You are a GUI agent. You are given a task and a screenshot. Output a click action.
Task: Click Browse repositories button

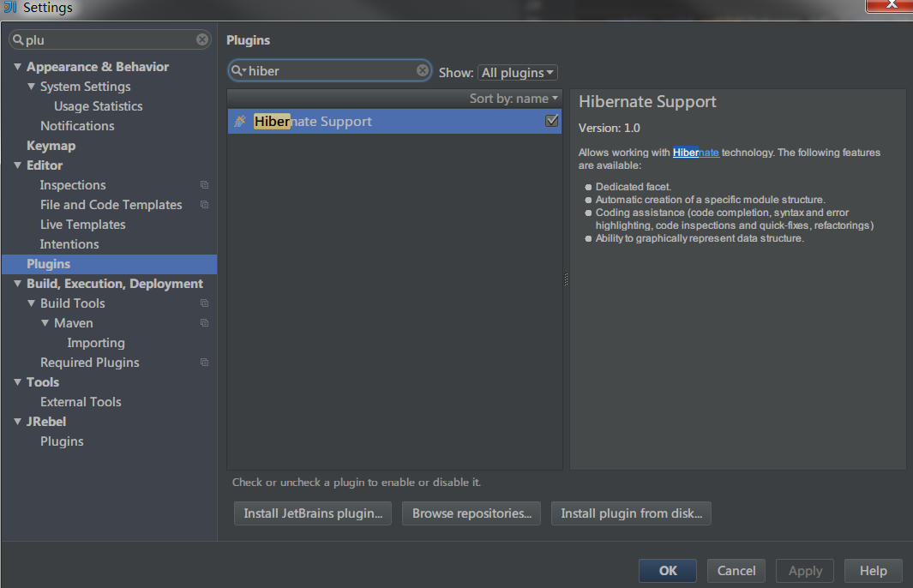[x=472, y=513]
